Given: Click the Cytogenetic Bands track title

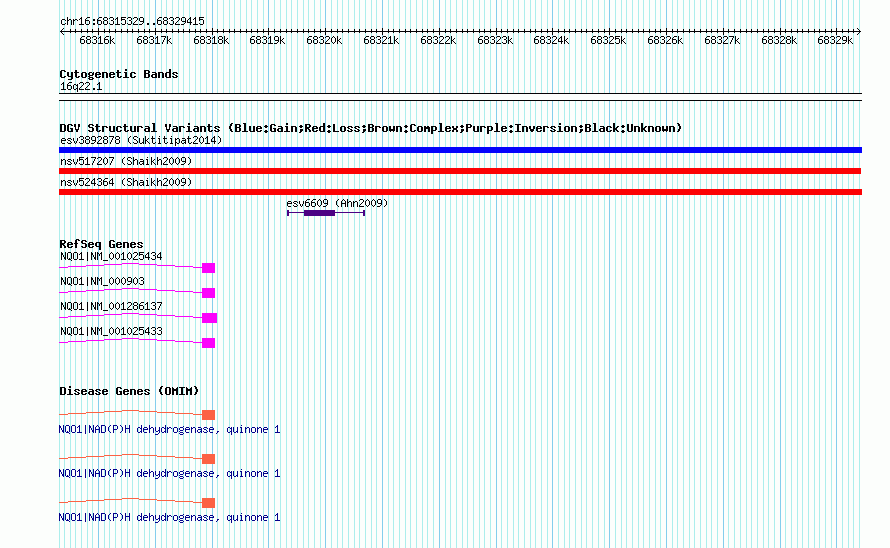Looking at the screenshot, I should click(119, 74).
